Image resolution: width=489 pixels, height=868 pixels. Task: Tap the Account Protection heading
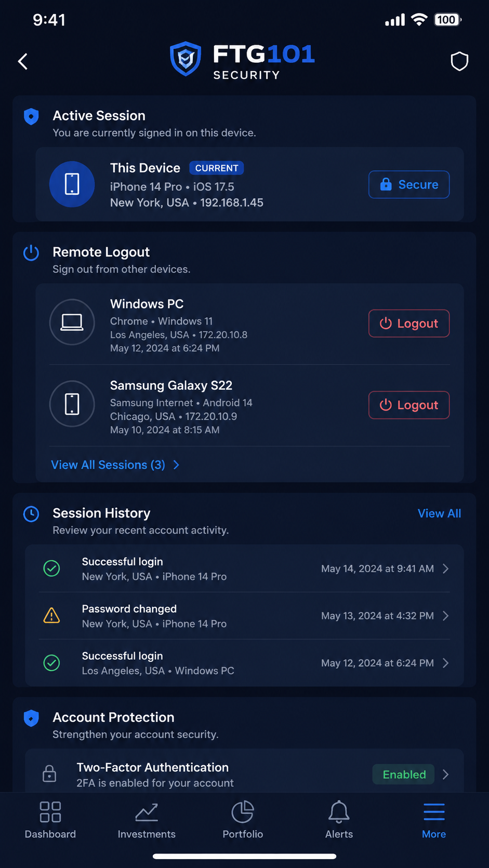coord(113,717)
